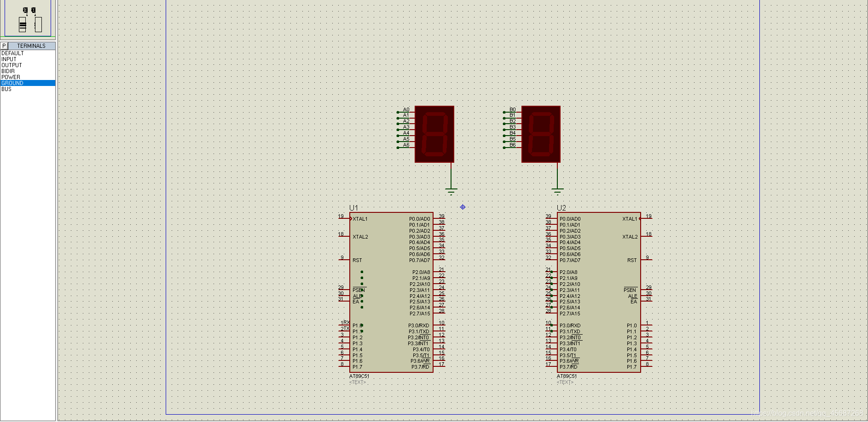Select the left seven-segment display

[434, 134]
